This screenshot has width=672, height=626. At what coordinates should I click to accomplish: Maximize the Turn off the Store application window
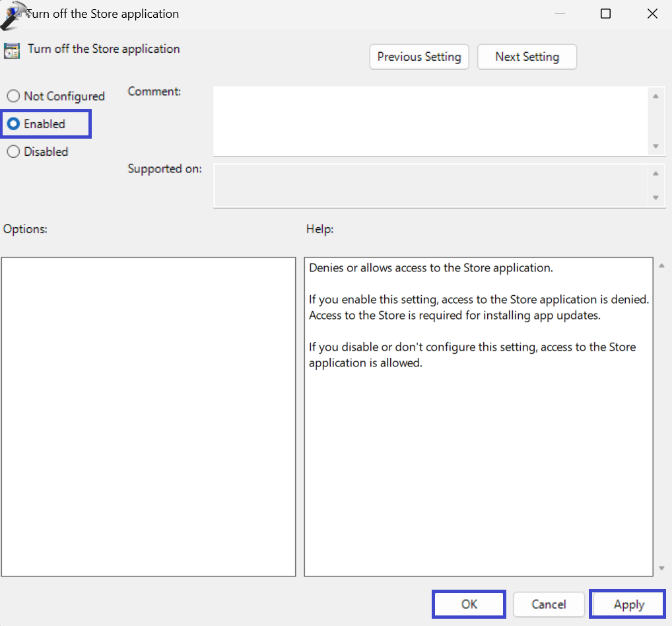pos(605,14)
